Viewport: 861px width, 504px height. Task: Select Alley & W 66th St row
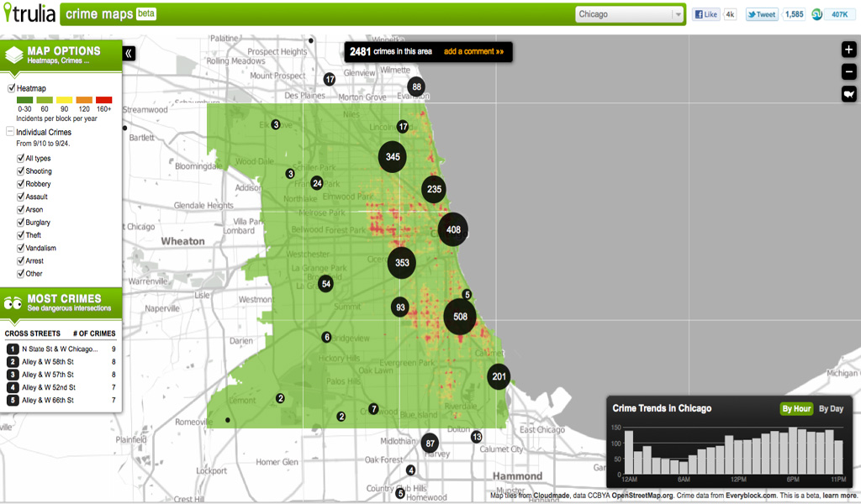pyautogui.click(x=61, y=401)
